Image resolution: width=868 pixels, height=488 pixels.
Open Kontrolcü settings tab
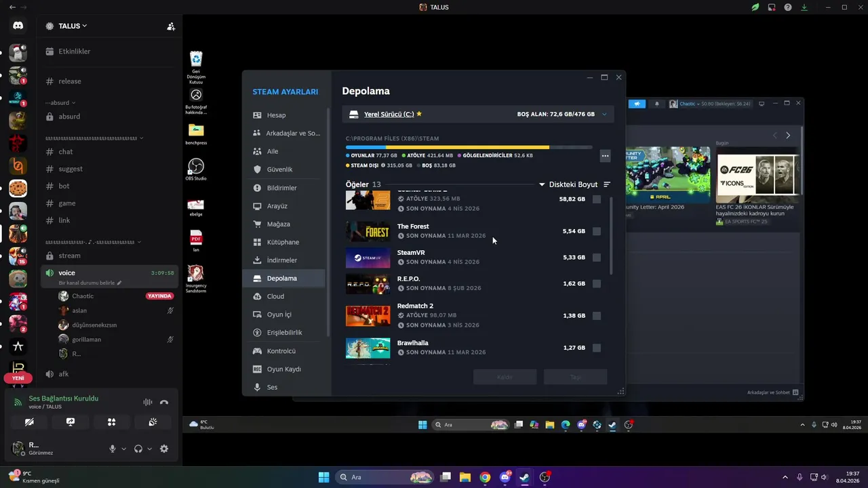(x=285, y=351)
